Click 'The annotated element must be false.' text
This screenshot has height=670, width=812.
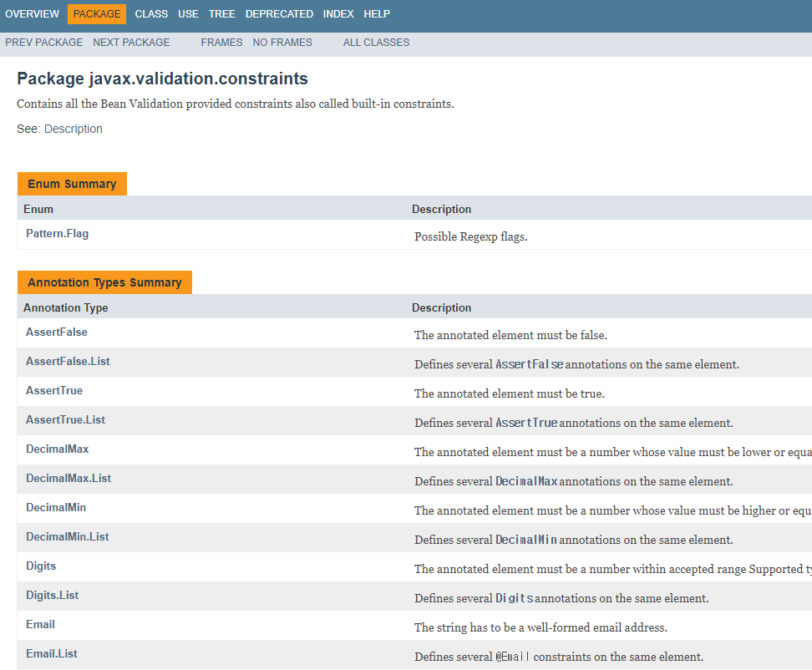[x=510, y=336]
